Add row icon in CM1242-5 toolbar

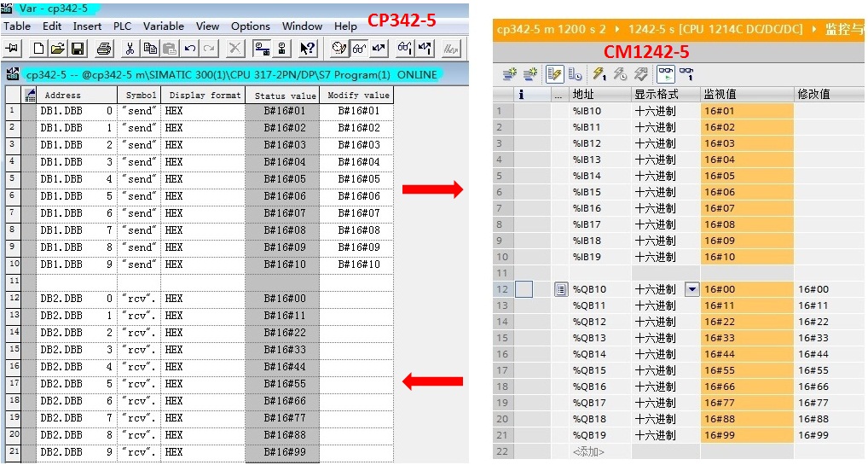tap(530, 73)
